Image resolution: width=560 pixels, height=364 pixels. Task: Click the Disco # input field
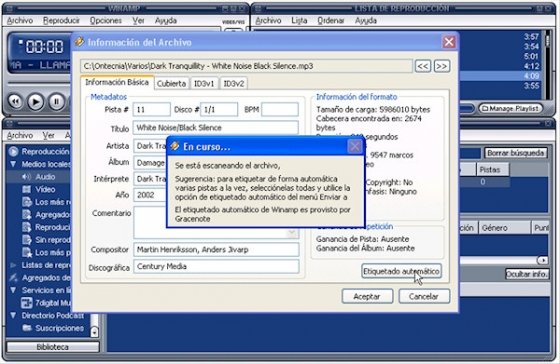point(219,109)
